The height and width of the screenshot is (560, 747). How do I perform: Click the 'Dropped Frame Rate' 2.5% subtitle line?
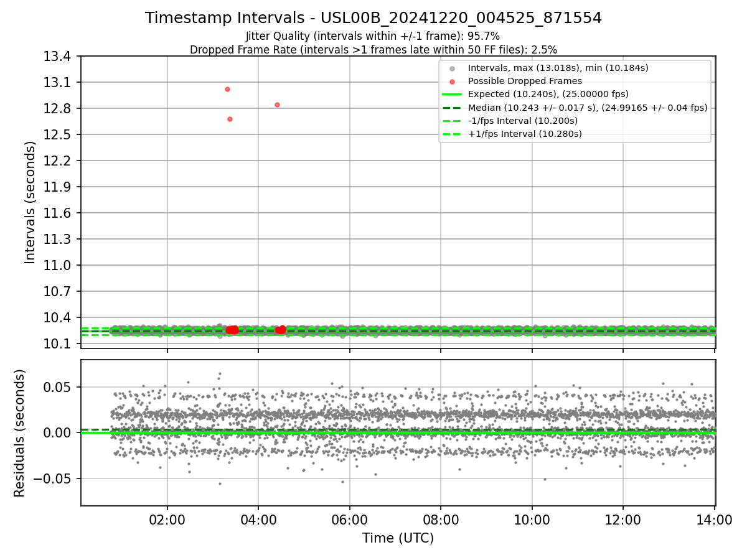(x=374, y=49)
